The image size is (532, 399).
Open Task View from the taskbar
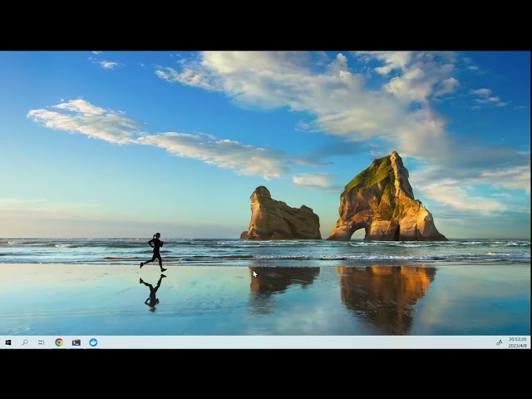tap(41, 342)
